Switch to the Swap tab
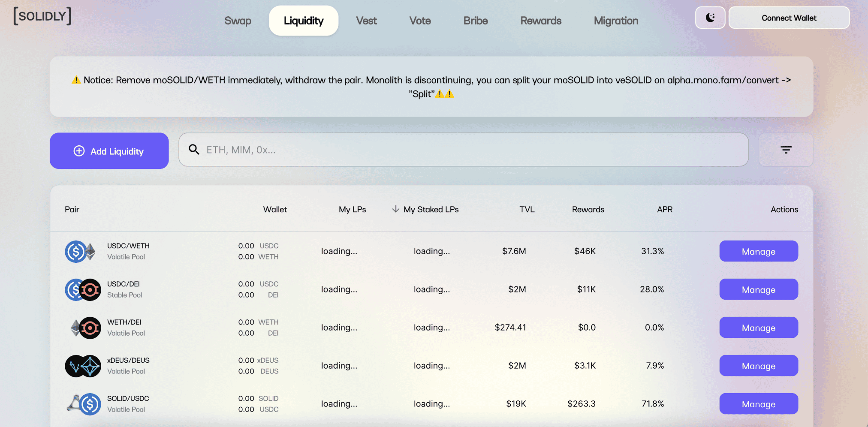868x427 pixels. click(238, 21)
